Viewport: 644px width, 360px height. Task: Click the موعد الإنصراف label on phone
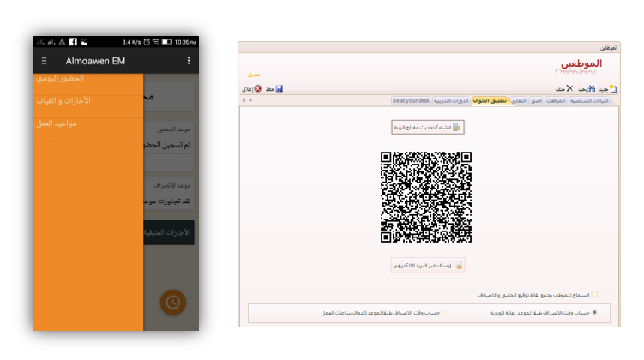(172, 185)
